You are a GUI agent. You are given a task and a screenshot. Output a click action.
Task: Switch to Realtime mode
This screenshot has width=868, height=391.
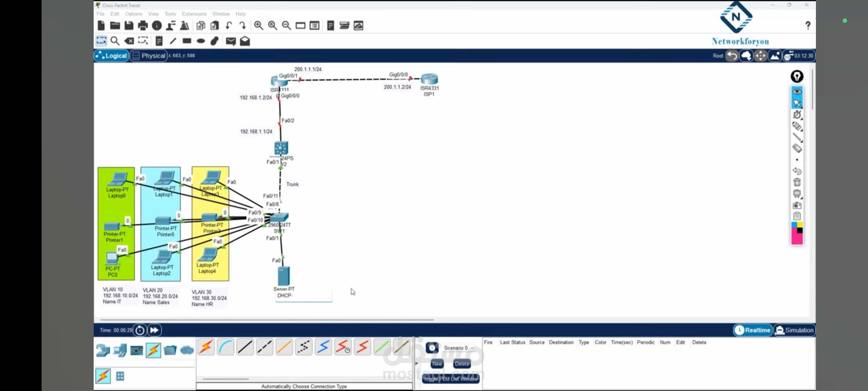click(753, 330)
